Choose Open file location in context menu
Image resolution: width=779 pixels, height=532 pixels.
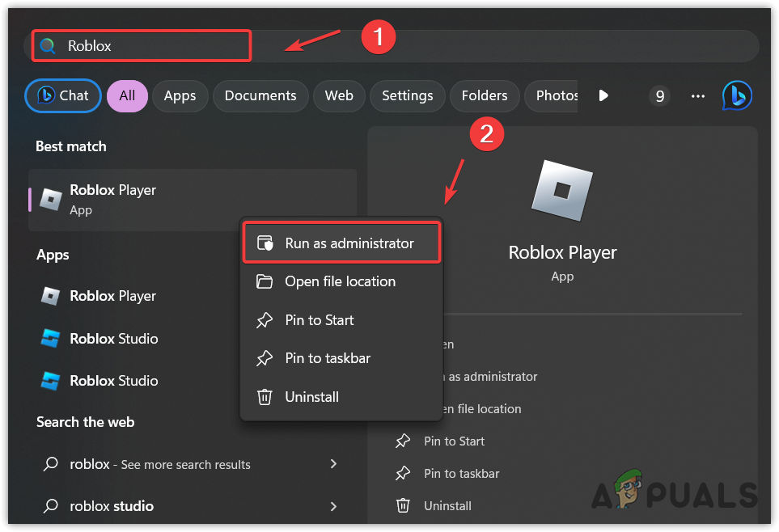point(342,281)
